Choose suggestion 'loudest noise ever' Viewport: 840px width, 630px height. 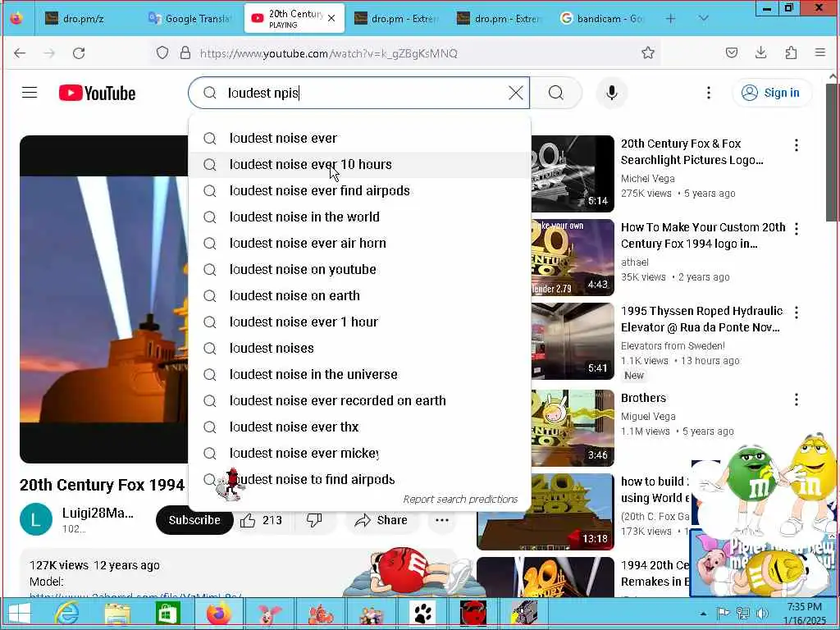click(x=359, y=138)
